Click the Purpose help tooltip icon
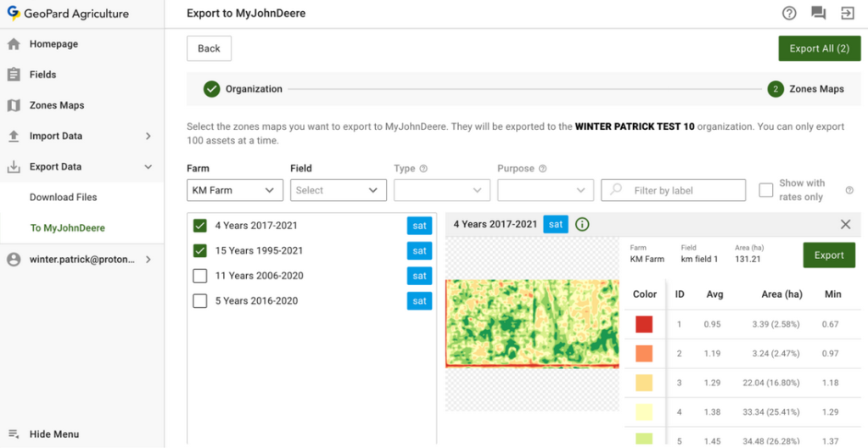868x448 pixels. pyautogui.click(x=542, y=169)
